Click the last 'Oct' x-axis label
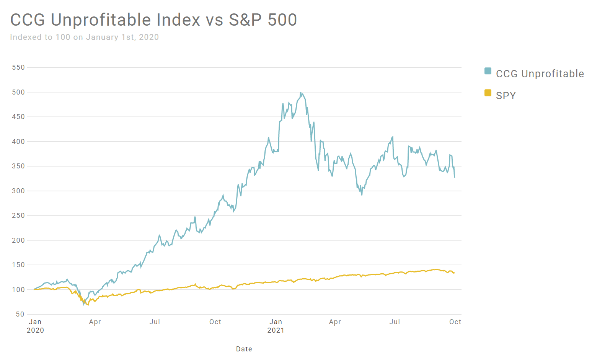Screen dimensions: 592x364 455,322
